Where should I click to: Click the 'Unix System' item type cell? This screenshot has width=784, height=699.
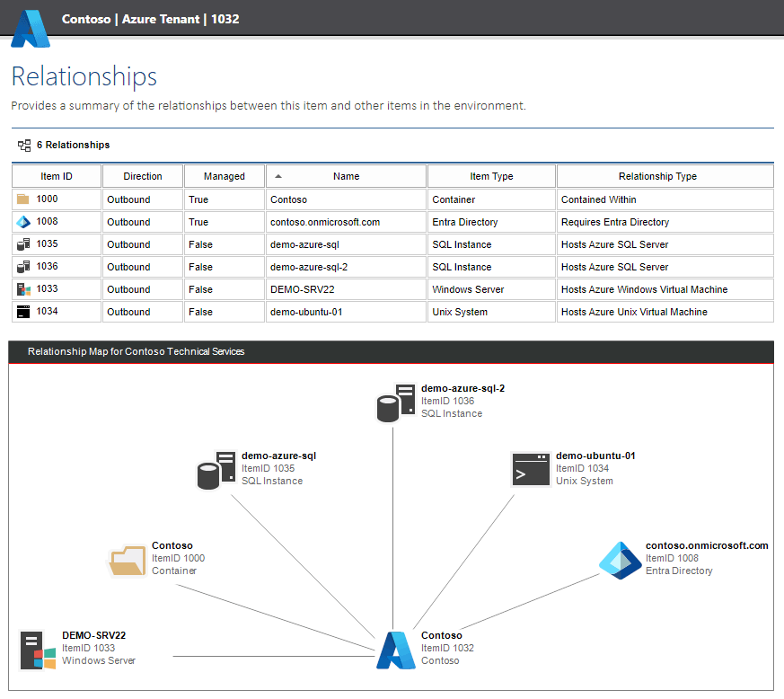[491, 312]
